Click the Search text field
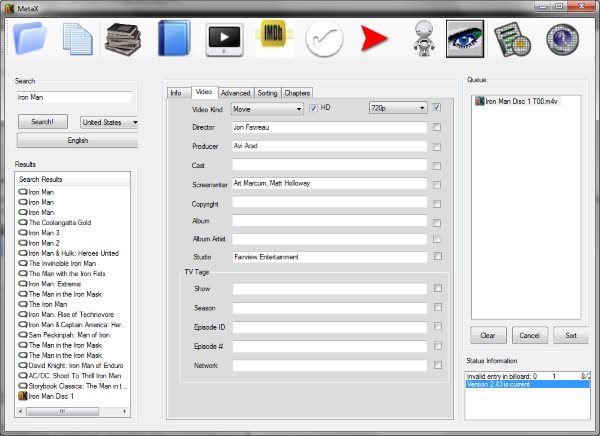The height and width of the screenshot is (436, 600). click(74, 97)
